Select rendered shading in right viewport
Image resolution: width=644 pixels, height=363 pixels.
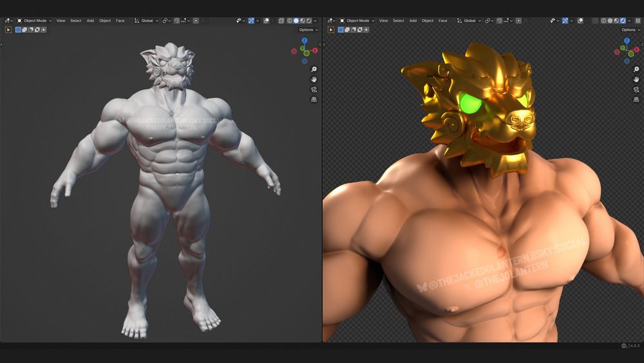click(623, 21)
